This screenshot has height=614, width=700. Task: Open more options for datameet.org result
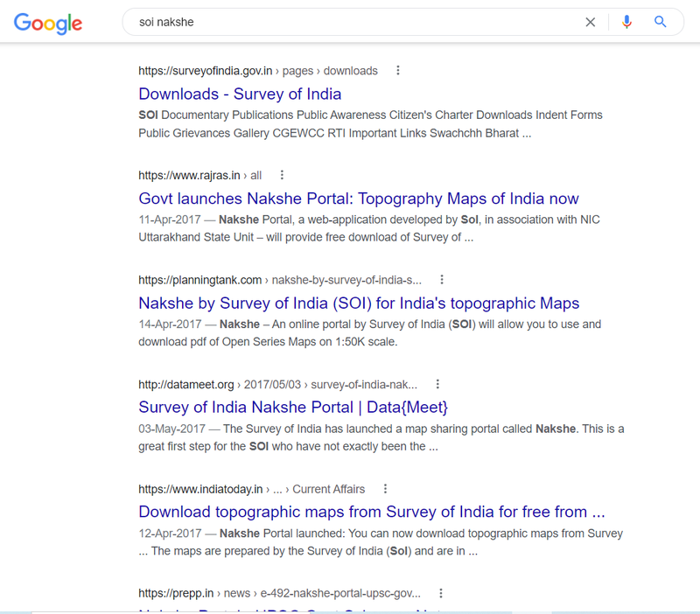point(437,384)
